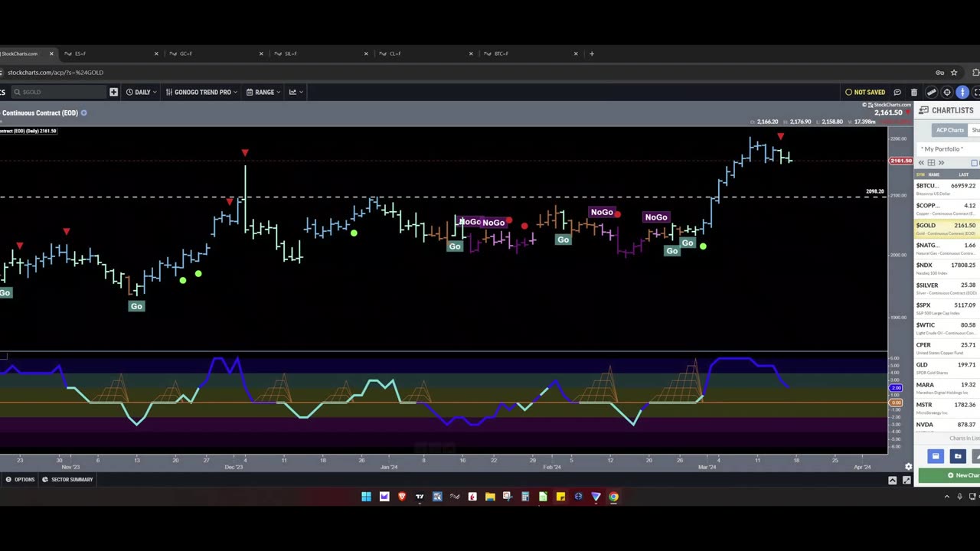This screenshot has width=980, height=551.
Task: Open File Explorer from the taskbar
Action: click(490, 497)
